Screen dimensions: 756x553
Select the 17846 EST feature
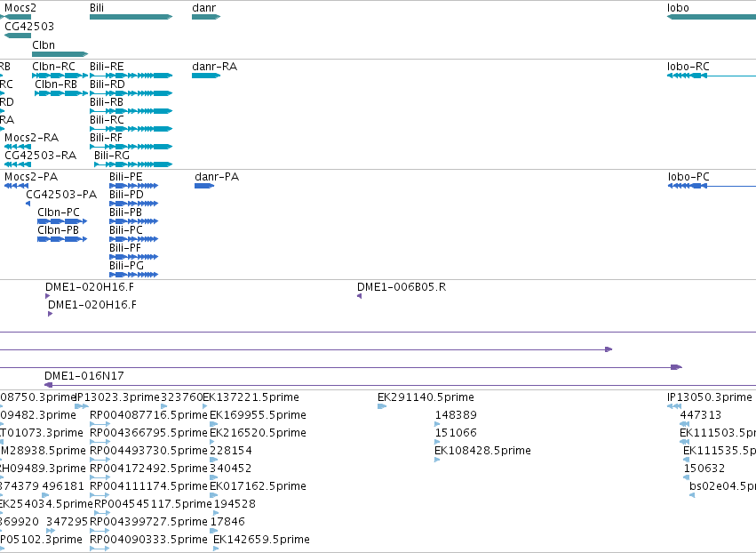[212, 532]
